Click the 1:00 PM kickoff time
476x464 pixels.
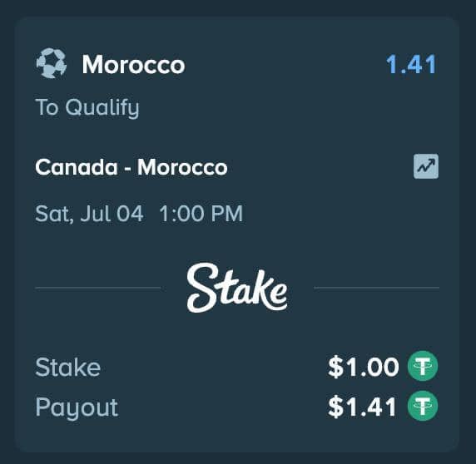pos(201,214)
